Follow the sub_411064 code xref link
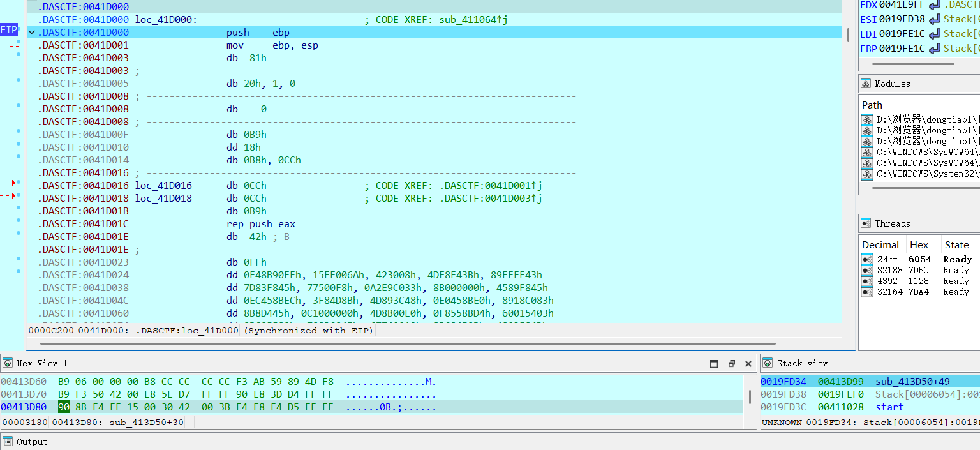Viewport: 980px width, 450px height. [474, 20]
